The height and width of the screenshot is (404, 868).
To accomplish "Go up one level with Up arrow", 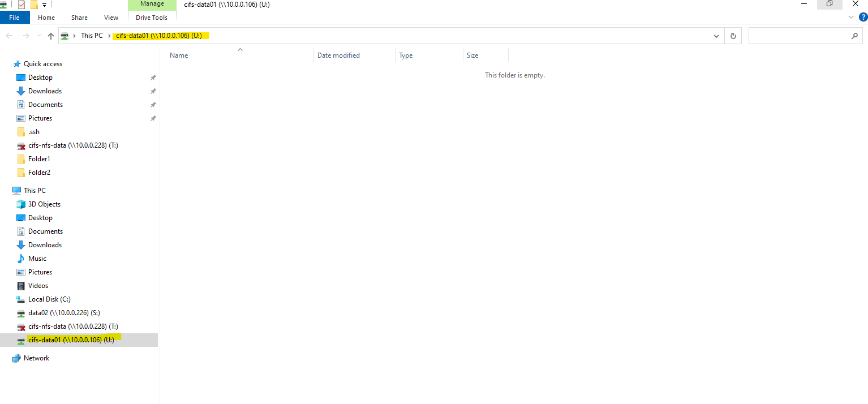I will click(51, 36).
